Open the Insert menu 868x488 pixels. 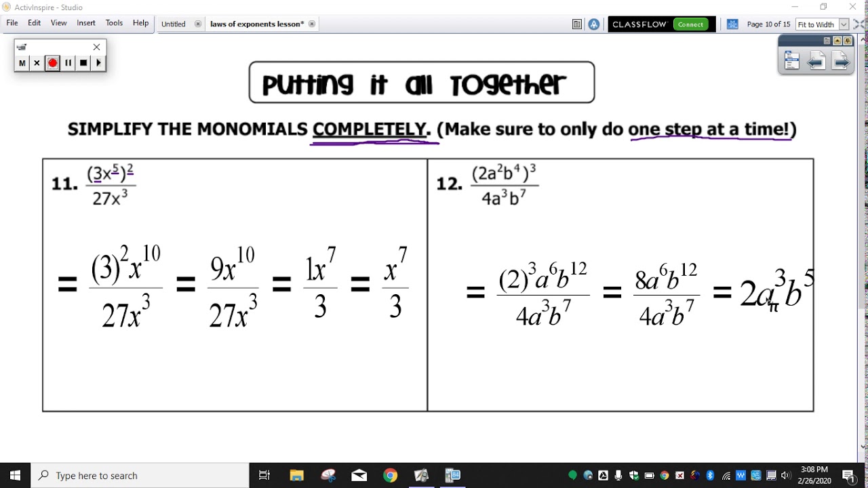click(x=86, y=23)
